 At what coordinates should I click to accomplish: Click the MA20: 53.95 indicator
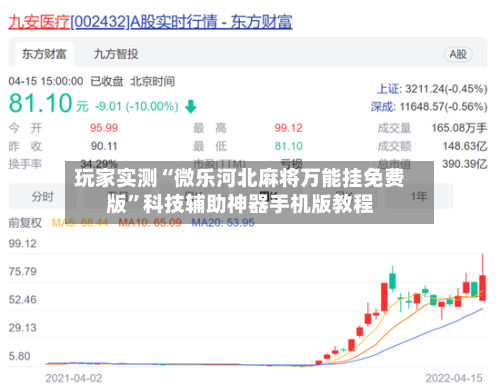pyautogui.click(x=223, y=223)
